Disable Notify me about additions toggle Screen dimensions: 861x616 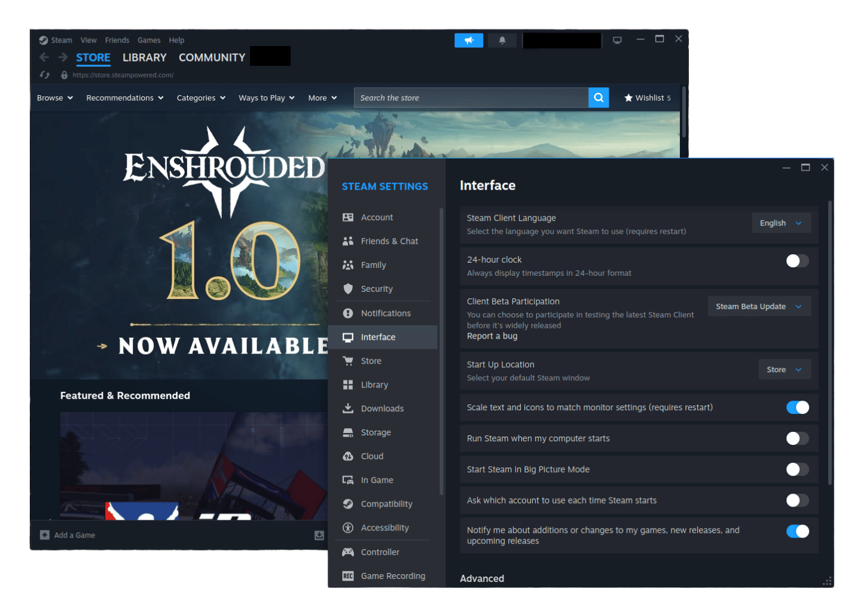tap(798, 531)
